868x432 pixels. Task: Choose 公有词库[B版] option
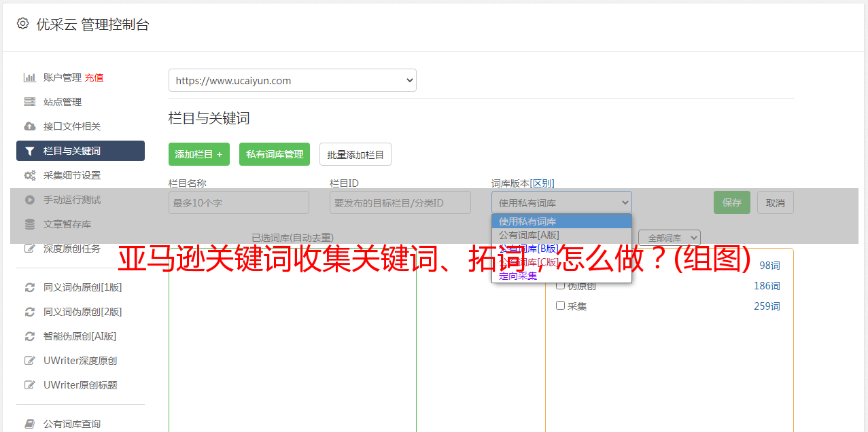[561, 249]
